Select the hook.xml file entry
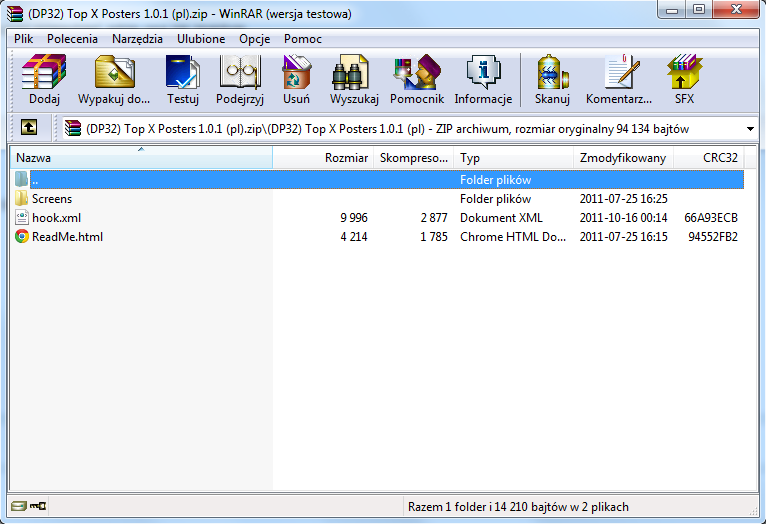766x524 pixels. pyautogui.click(x=56, y=218)
